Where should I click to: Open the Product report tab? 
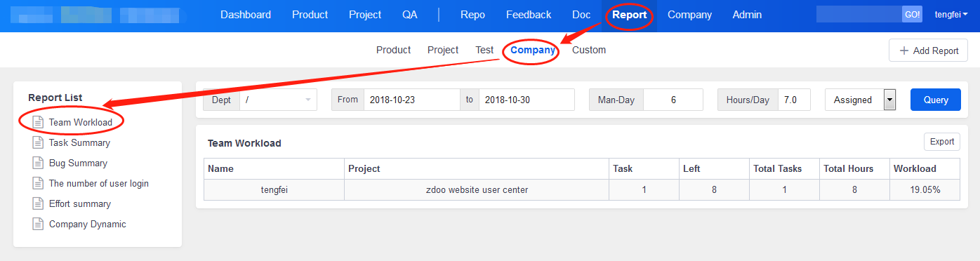(x=393, y=50)
